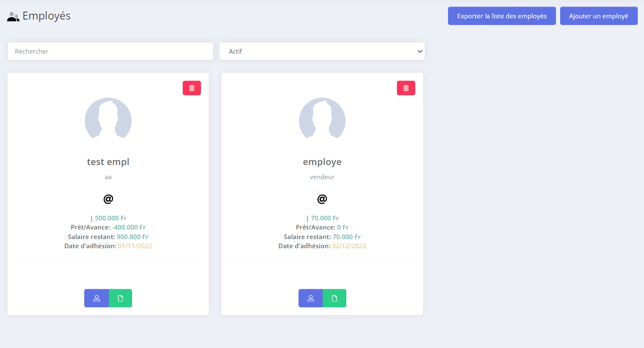Image resolution: width=644 pixels, height=348 pixels.
Task: Click the test empl name heading
Action: [108, 162]
